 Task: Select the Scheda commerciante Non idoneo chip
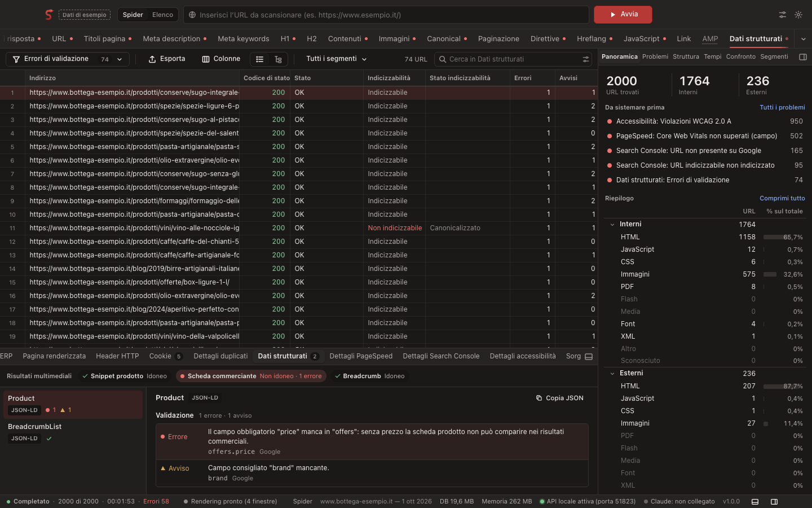point(251,376)
